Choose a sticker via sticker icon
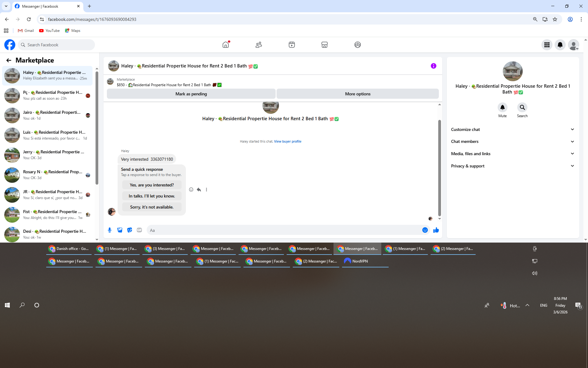 (x=130, y=230)
